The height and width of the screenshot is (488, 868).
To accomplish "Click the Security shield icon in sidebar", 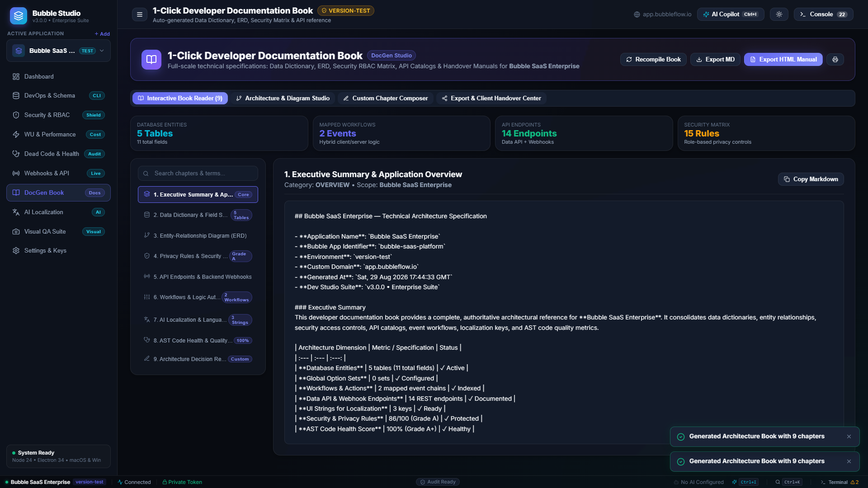I will [16, 115].
